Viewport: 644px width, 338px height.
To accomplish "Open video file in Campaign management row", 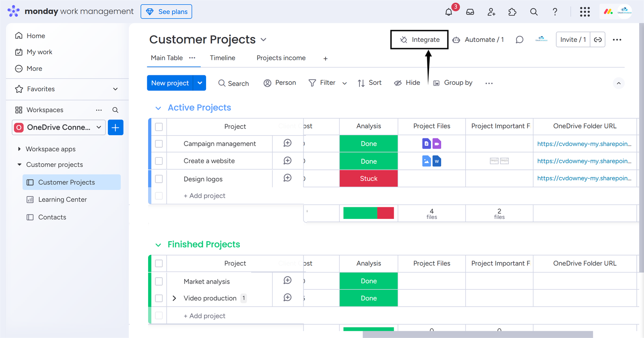I will (x=437, y=144).
